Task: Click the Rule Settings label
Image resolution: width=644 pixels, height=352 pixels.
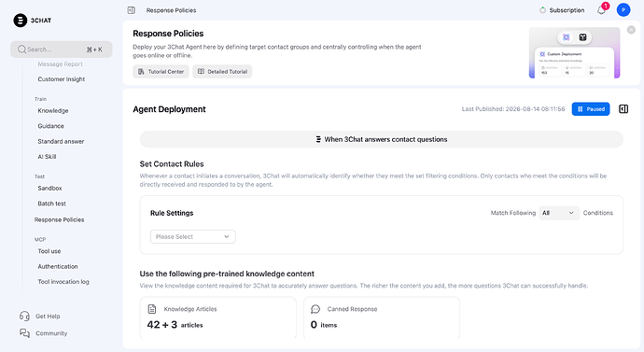Action: tap(172, 213)
